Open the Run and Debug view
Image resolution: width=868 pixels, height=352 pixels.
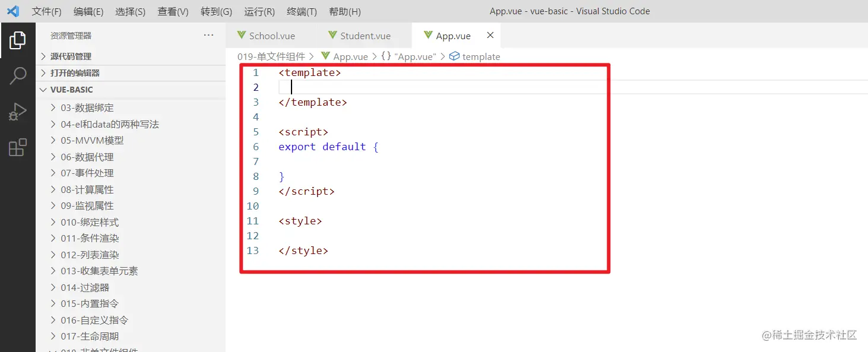coord(18,112)
